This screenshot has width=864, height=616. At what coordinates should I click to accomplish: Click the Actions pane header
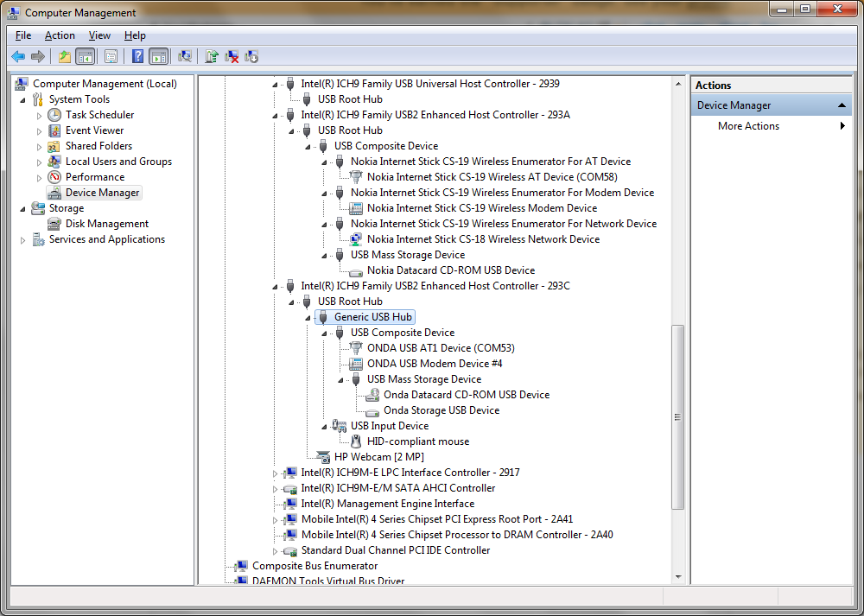pos(771,86)
